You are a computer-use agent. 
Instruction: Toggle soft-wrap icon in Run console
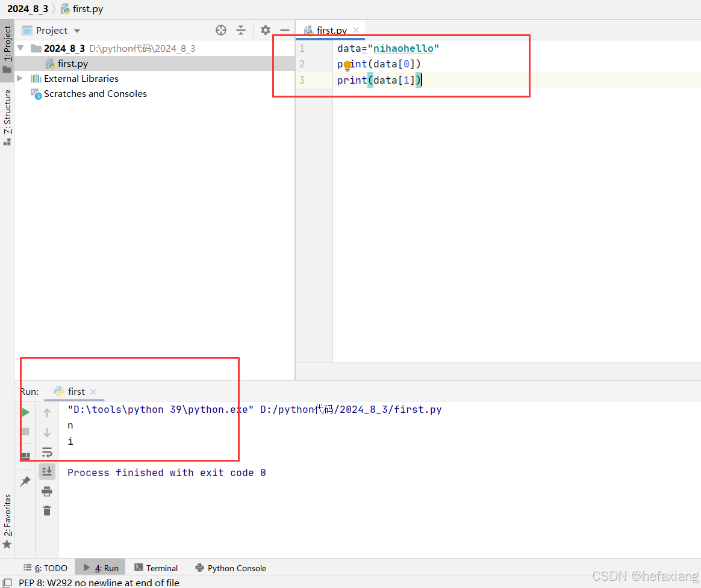click(47, 452)
